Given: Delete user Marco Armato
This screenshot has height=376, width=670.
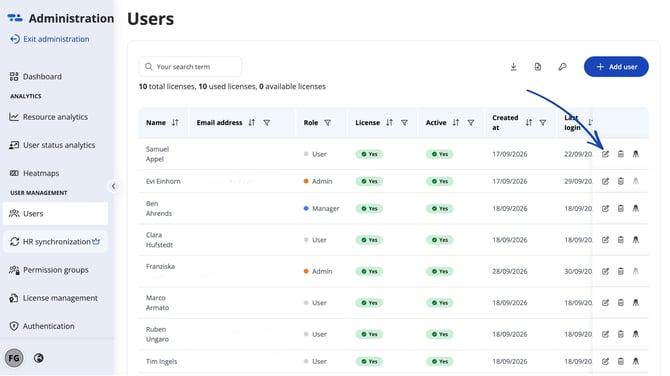Looking at the screenshot, I should [x=620, y=303].
